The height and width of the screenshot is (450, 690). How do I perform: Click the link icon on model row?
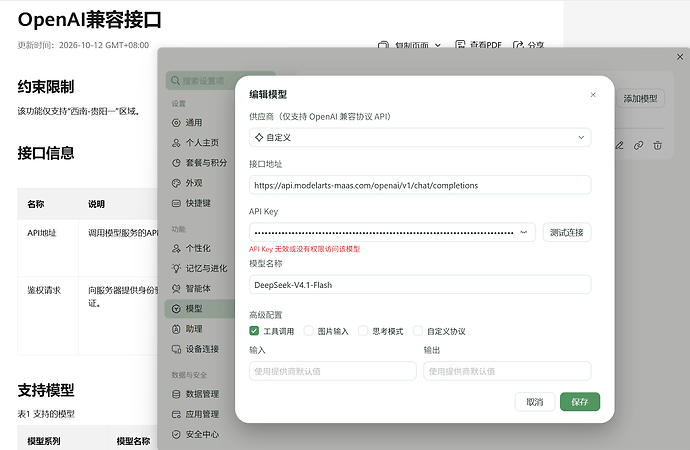pyautogui.click(x=639, y=146)
